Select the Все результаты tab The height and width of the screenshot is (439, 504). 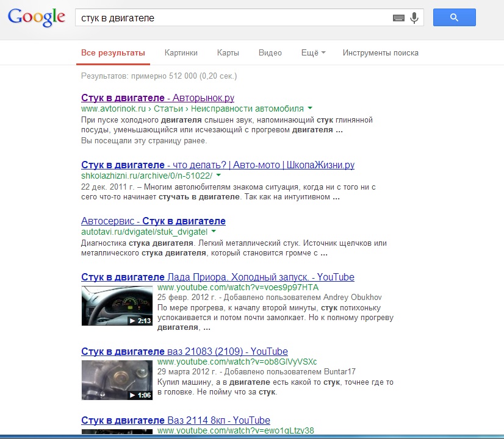(113, 53)
